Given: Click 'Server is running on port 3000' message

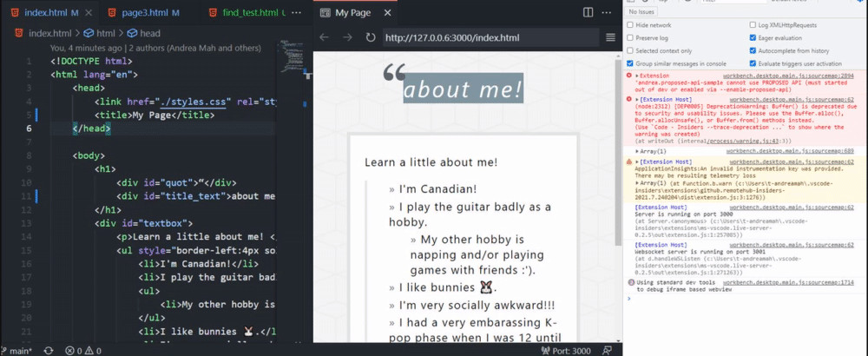Looking at the screenshot, I should pos(684,214).
